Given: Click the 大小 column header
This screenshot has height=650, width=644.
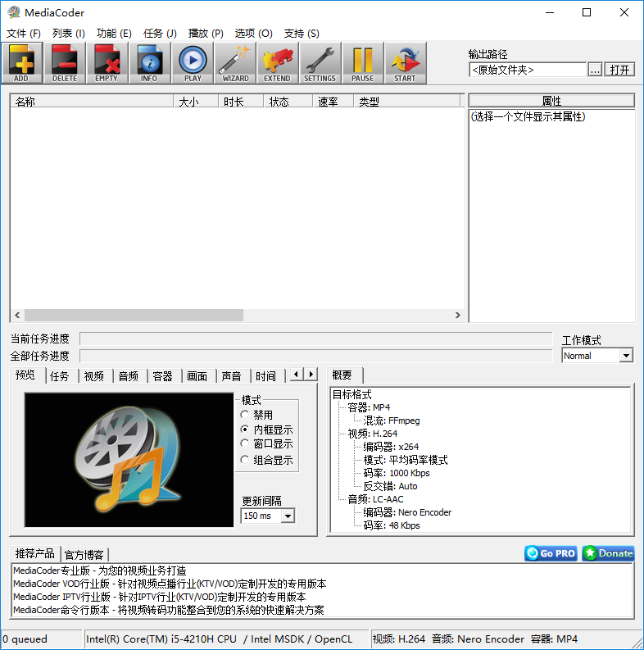Looking at the screenshot, I should [x=196, y=102].
